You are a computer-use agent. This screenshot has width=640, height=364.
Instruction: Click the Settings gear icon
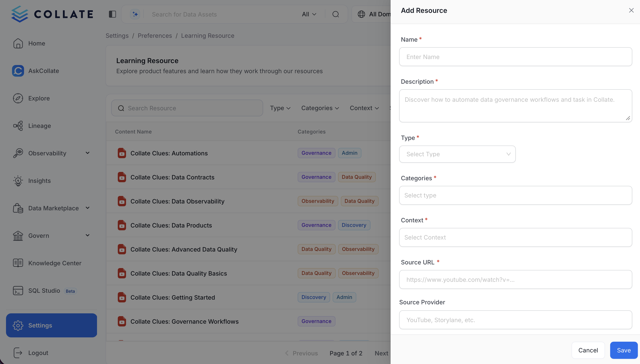(18, 326)
